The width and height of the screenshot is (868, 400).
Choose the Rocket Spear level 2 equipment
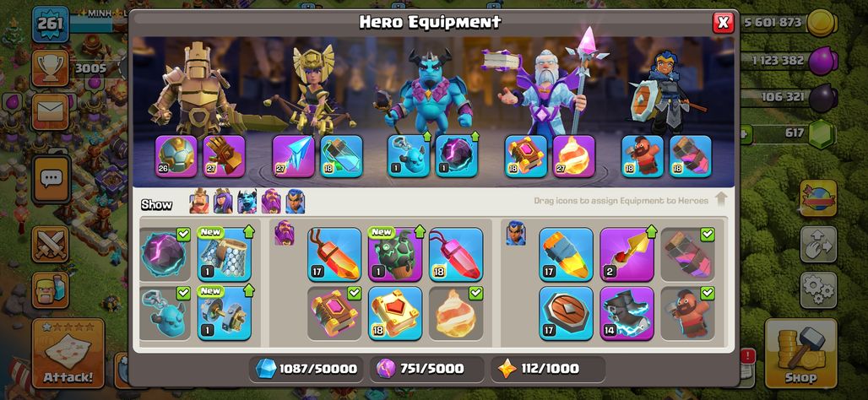tap(627, 254)
